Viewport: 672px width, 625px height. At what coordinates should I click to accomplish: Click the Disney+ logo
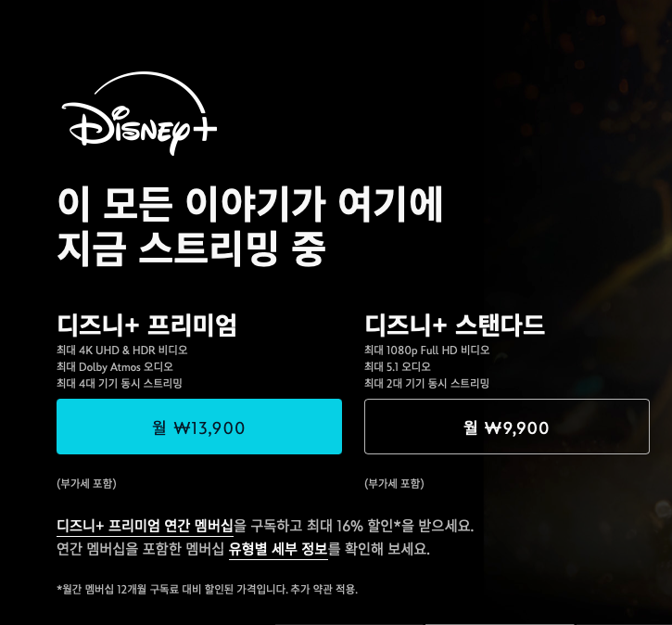tap(139, 113)
